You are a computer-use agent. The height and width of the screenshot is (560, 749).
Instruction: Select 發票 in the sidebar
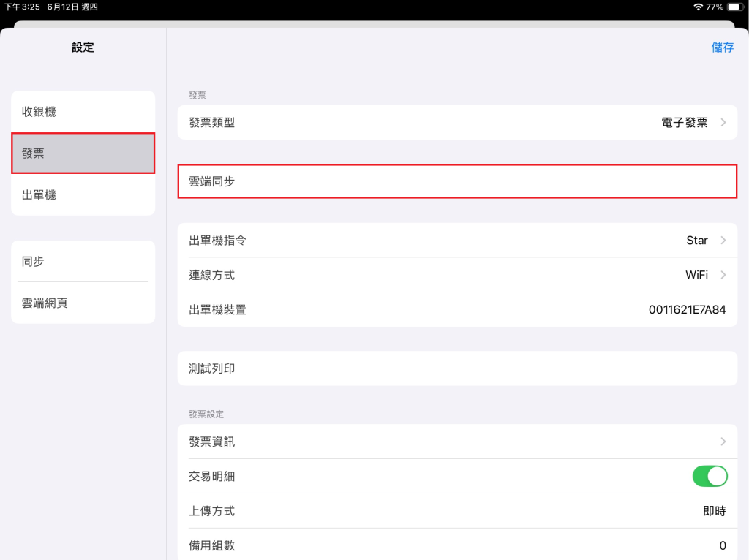pyautogui.click(x=83, y=154)
